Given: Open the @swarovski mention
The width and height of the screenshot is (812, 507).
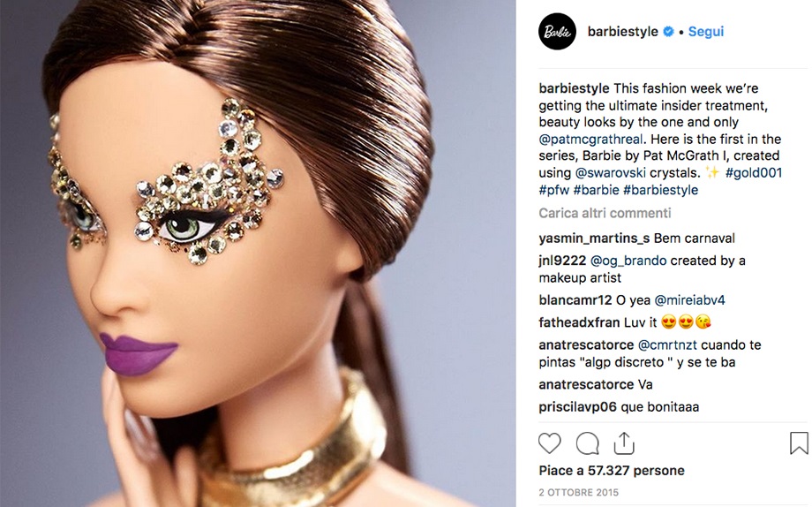Looking at the screenshot, I should tap(611, 172).
